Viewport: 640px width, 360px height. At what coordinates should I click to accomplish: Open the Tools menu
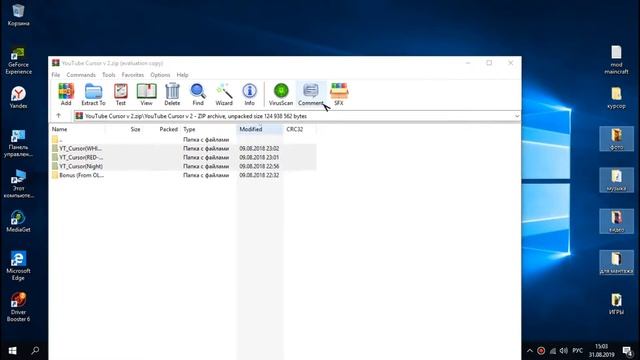click(109, 75)
